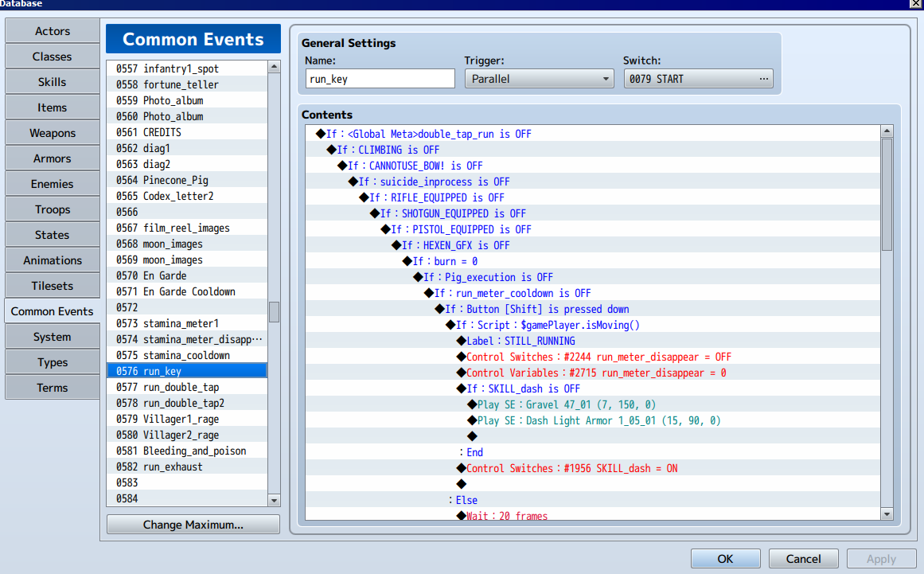Select the 0582 run_exhaust event
Viewport: 924px width, 574px height.
(x=187, y=467)
